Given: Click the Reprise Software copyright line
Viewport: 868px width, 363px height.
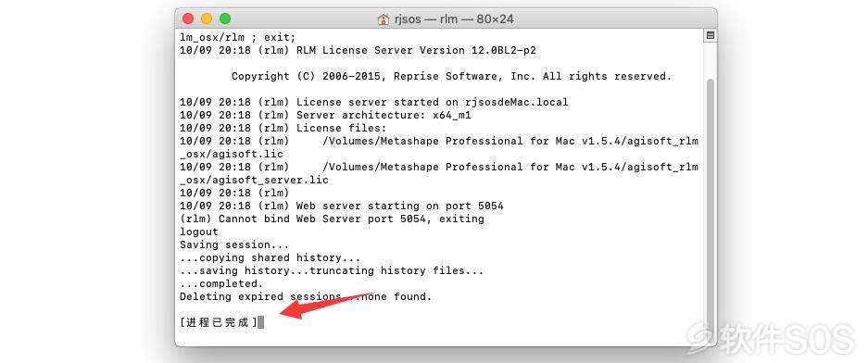Looking at the screenshot, I should 451,76.
